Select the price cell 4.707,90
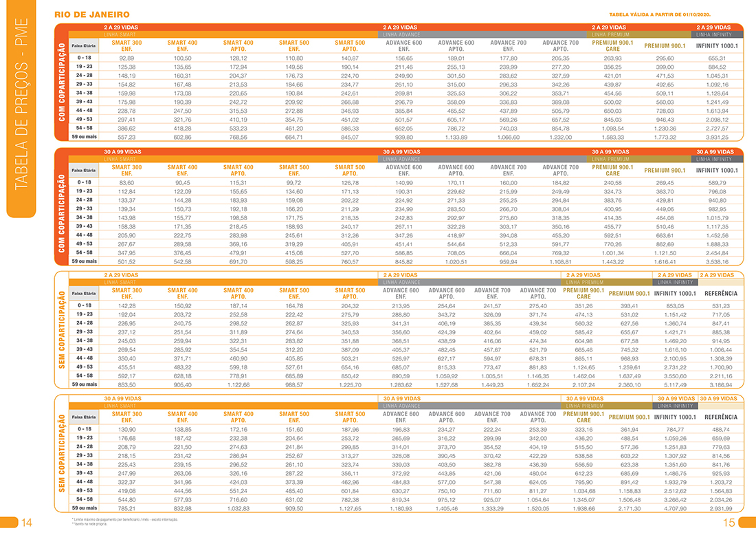 click(675, 508)
